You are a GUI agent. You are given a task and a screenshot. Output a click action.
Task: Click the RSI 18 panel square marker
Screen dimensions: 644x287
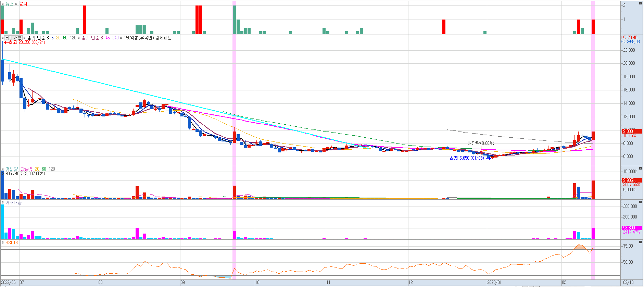[2, 242]
